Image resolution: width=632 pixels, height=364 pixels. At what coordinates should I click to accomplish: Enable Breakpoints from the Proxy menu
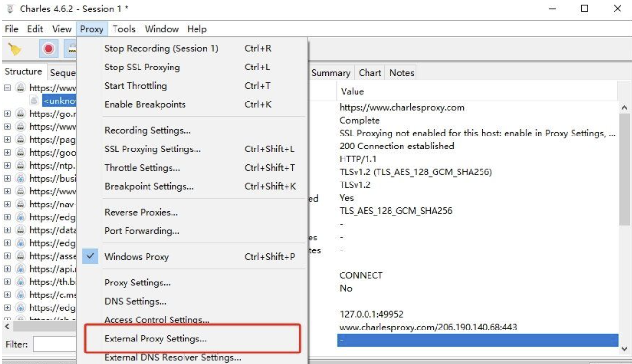pos(145,104)
